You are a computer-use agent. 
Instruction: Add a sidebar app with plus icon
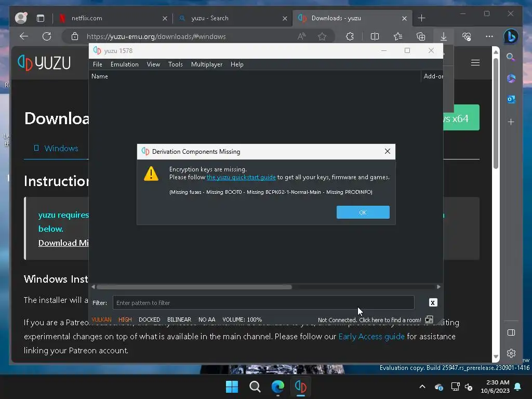(x=511, y=122)
